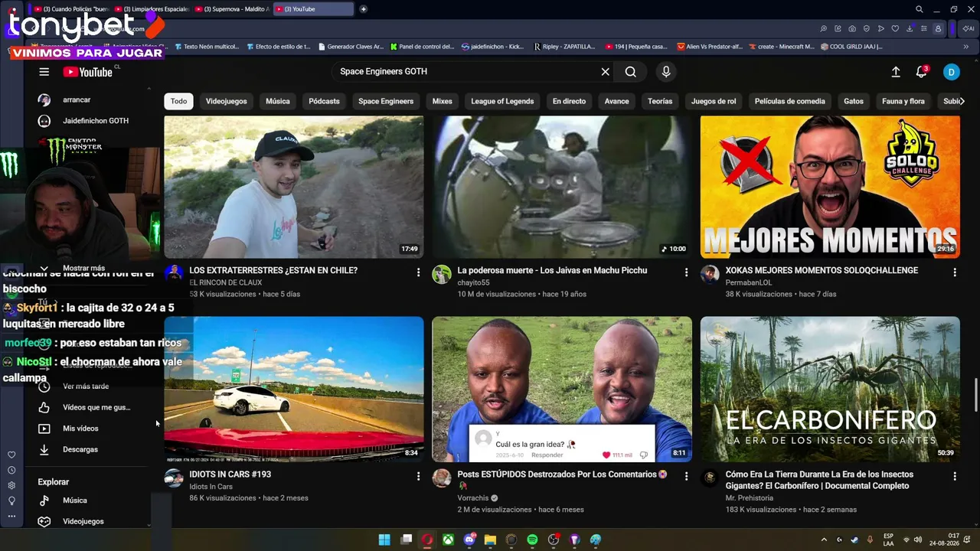Open the Vorrachis channel avatar
The height and width of the screenshot is (551, 980).
[x=442, y=478]
